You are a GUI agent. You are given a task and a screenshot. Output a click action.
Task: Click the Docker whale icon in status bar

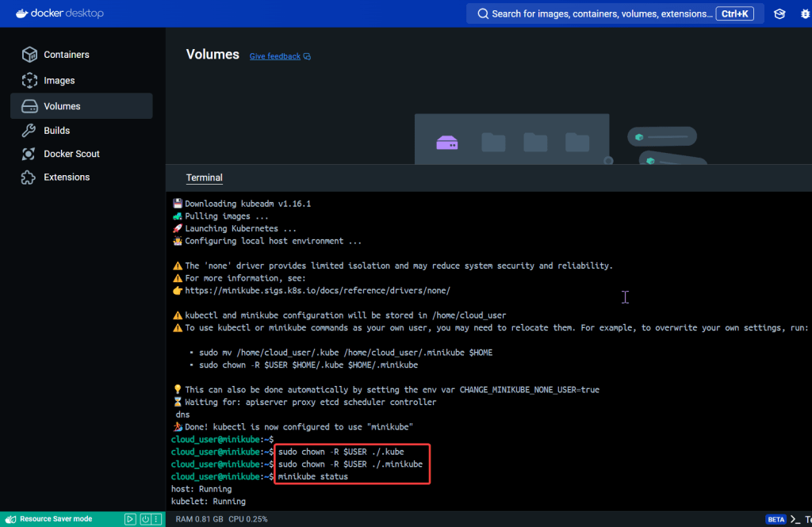pos(10,519)
